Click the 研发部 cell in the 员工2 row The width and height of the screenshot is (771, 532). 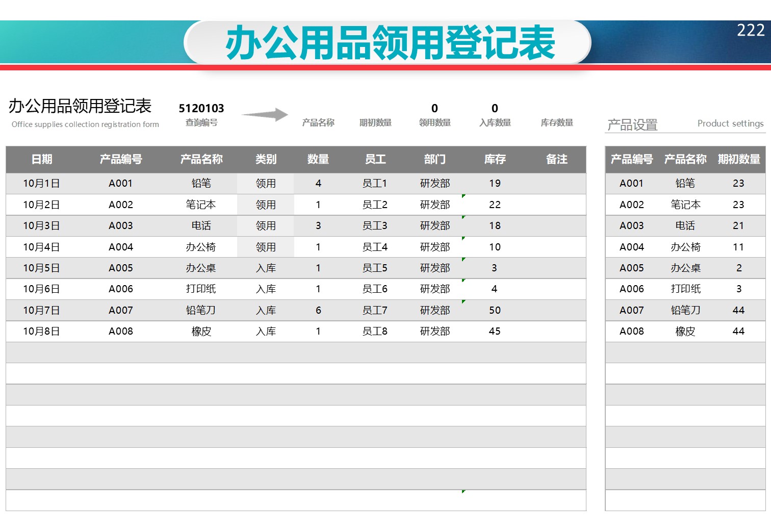[x=435, y=205]
